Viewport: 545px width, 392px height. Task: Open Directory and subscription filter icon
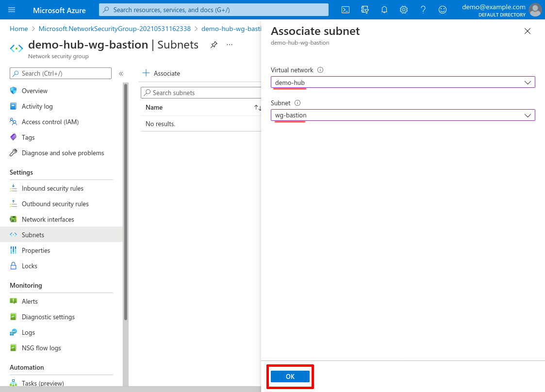click(x=364, y=10)
